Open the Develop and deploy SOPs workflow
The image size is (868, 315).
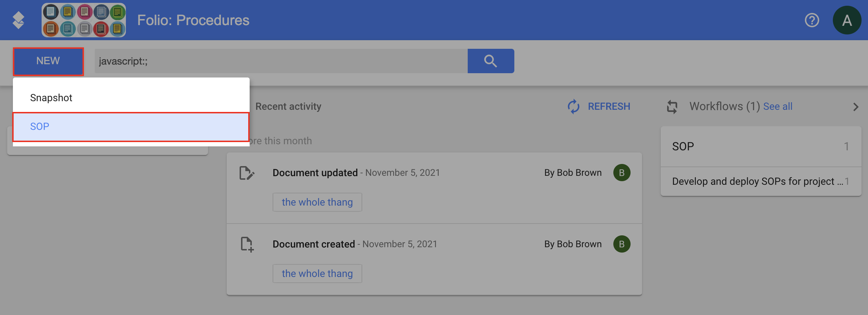click(761, 182)
